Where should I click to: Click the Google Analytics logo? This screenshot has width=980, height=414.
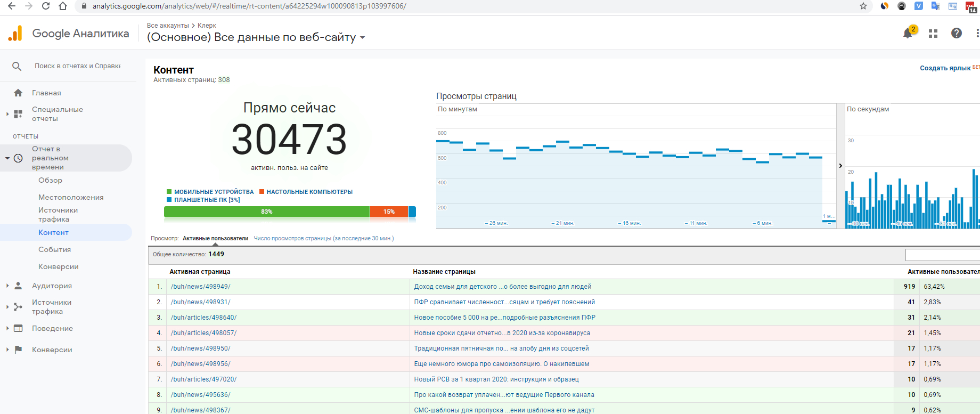pos(15,33)
